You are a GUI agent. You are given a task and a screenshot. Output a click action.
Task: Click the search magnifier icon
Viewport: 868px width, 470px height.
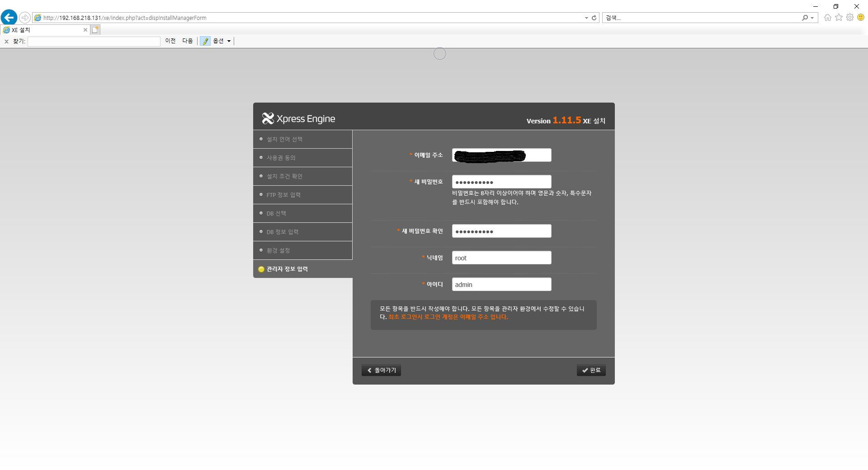click(805, 18)
